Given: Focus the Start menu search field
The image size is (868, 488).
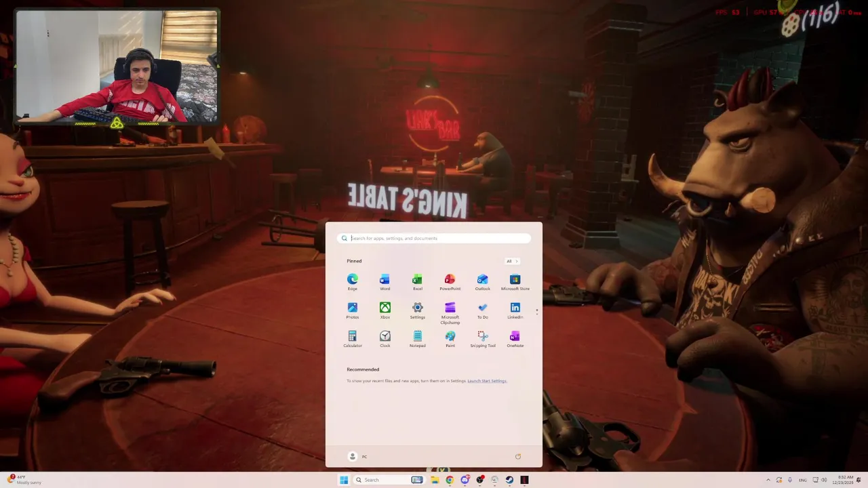Looking at the screenshot, I should click(x=434, y=238).
